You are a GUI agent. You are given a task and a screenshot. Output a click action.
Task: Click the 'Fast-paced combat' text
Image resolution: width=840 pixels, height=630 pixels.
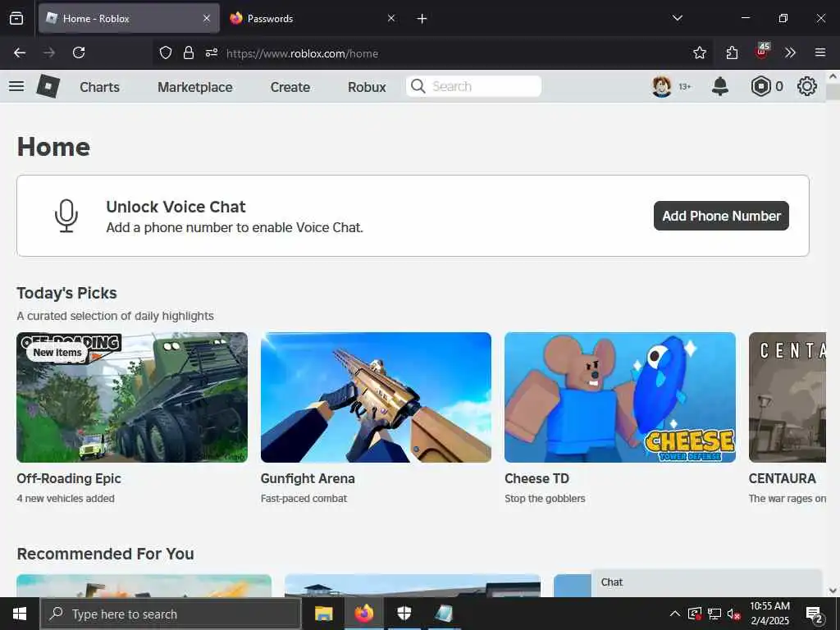(304, 499)
